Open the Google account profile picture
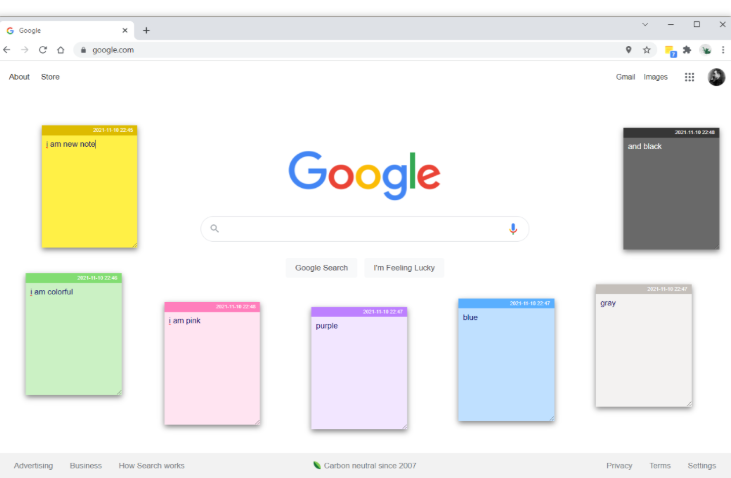 click(717, 77)
